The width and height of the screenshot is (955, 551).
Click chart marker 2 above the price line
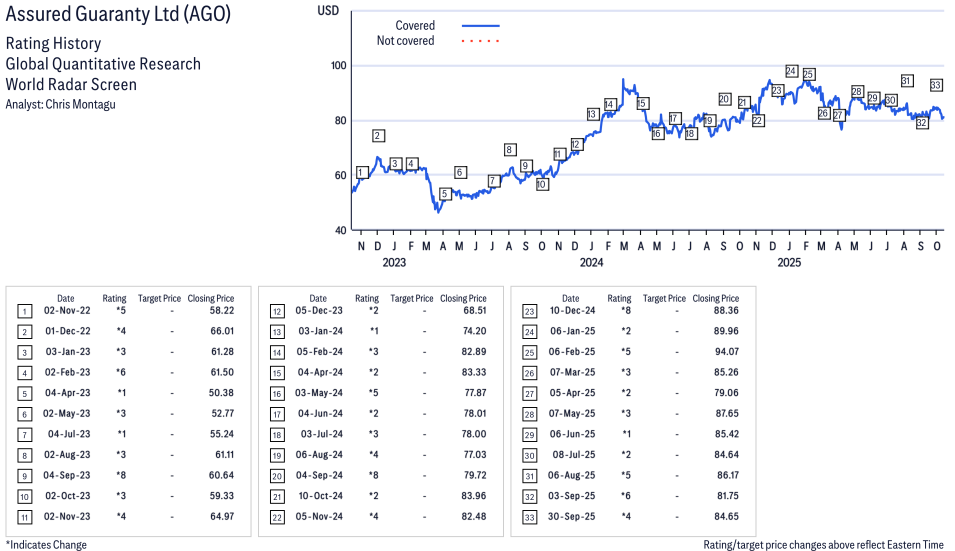(378, 136)
